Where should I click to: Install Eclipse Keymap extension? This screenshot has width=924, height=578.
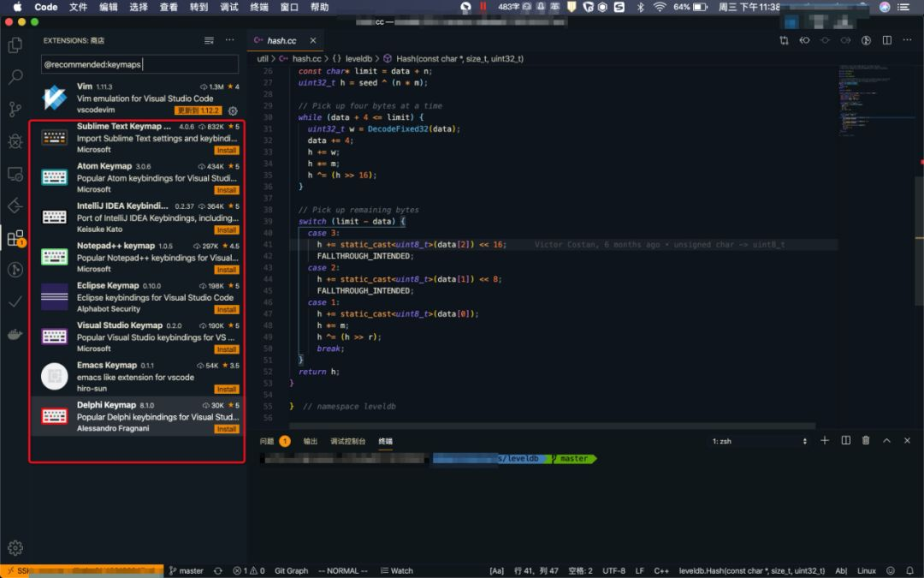[x=226, y=310]
